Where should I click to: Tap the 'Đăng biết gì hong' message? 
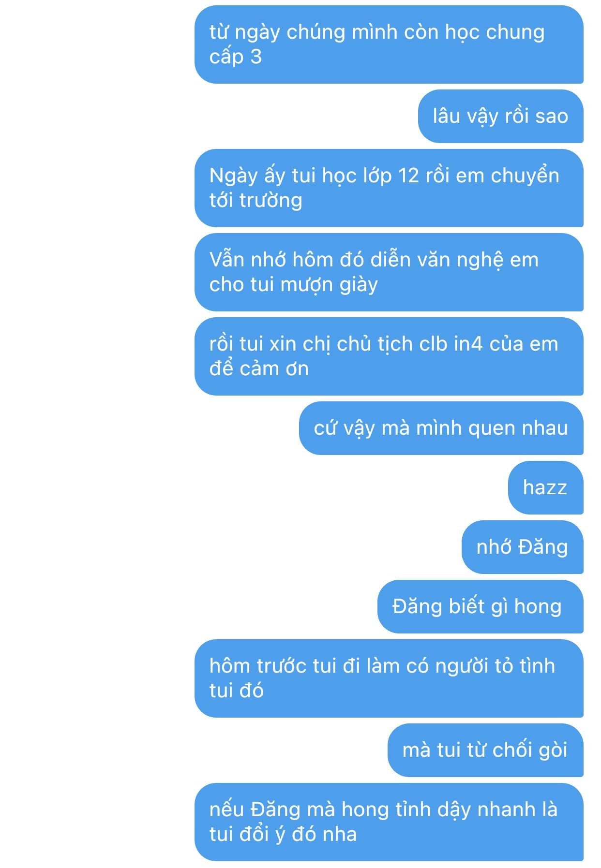point(480,606)
